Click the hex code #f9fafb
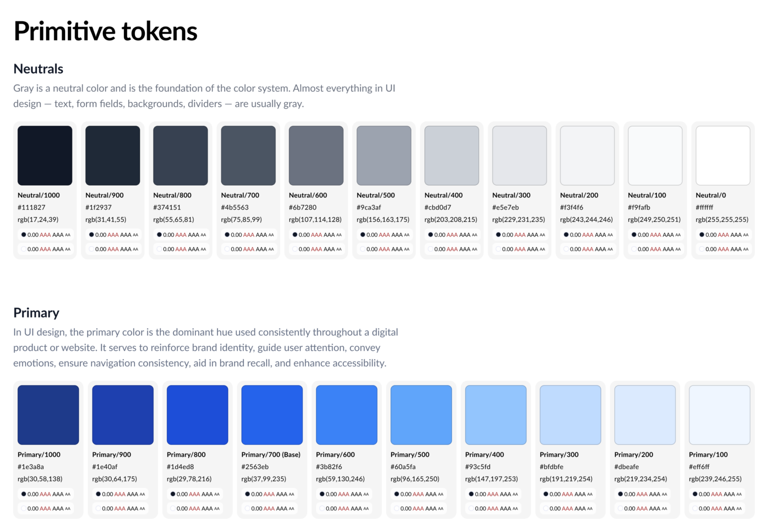The height and width of the screenshot is (532, 768). pos(639,207)
